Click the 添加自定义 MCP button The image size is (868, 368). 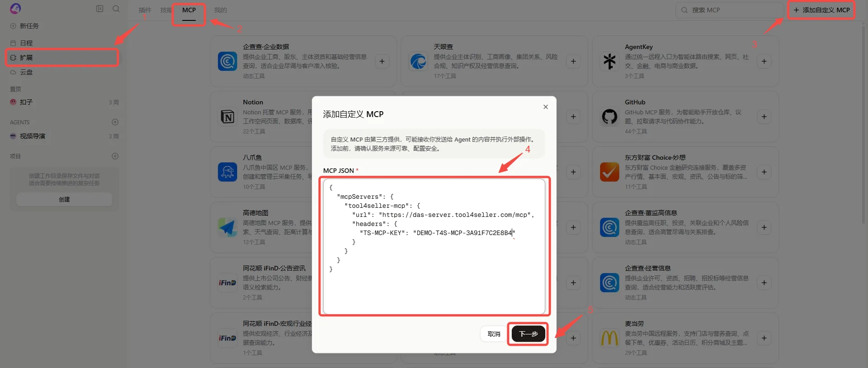pyautogui.click(x=821, y=10)
